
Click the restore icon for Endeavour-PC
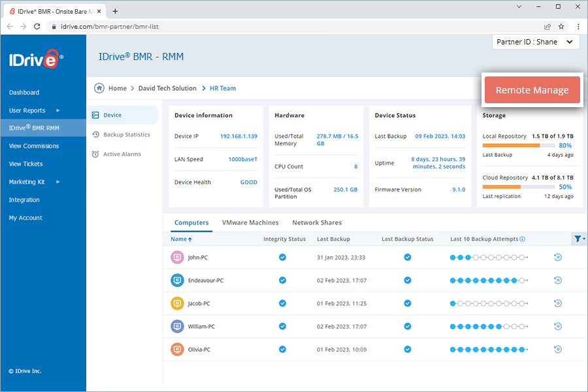pyautogui.click(x=558, y=280)
